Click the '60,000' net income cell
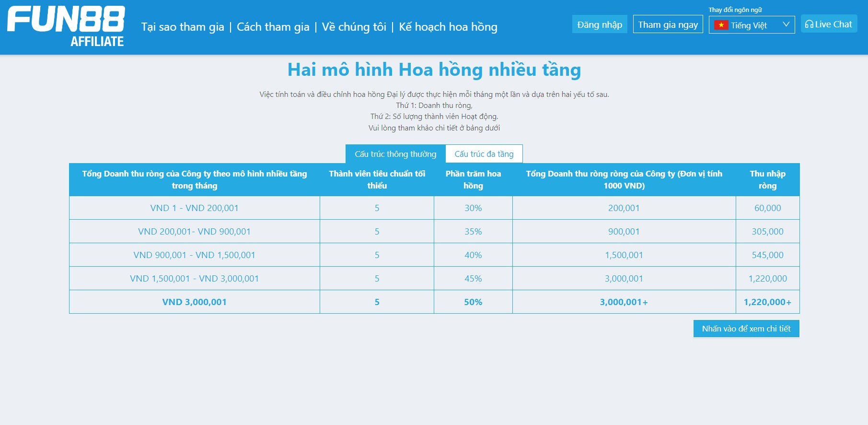Viewport: 868px width, 425px height. click(768, 208)
